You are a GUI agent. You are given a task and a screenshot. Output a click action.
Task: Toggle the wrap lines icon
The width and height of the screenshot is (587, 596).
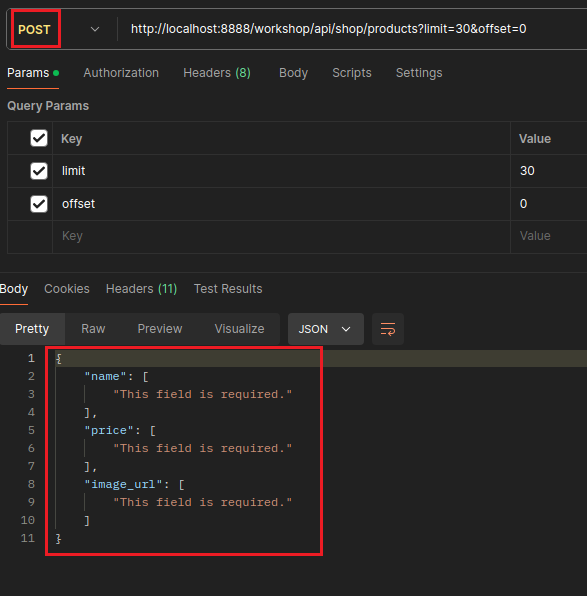pyautogui.click(x=388, y=329)
